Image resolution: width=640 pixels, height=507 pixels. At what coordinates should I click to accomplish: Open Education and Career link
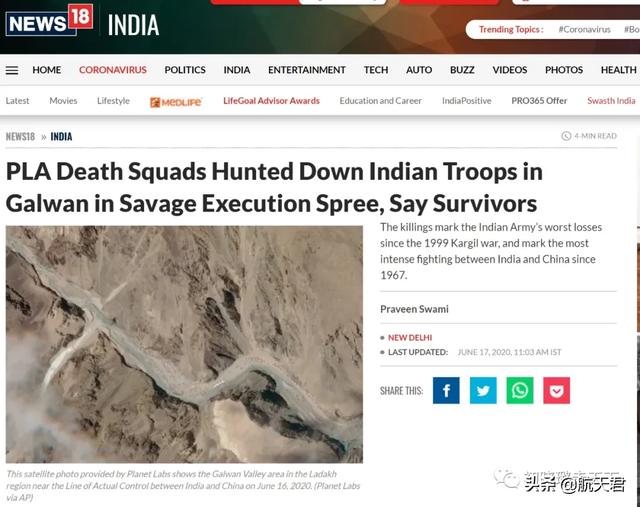(x=380, y=101)
